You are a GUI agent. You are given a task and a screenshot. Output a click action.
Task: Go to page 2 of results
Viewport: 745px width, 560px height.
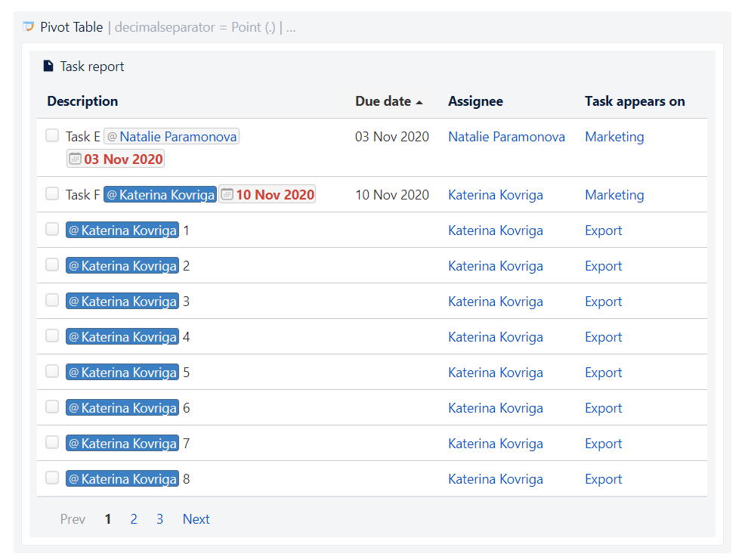tap(134, 519)
